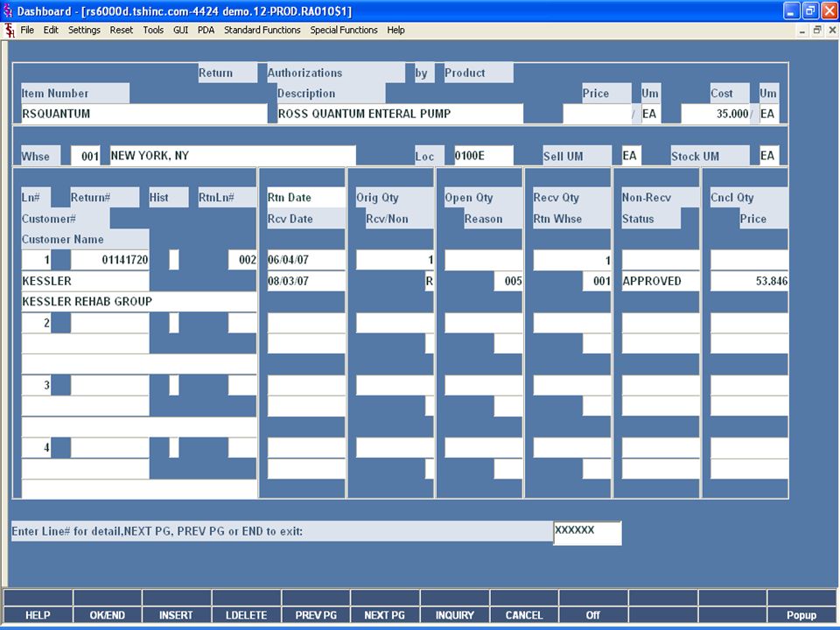This screenshot has width=840, height=630.
Task: Click the INQUIRY function button
Action: pos(454,615)
